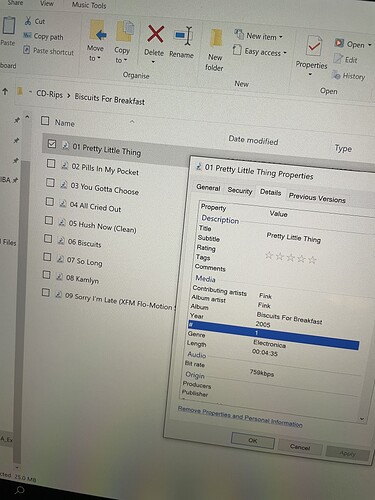Collapse navigation pane up chevron
Screen dimensions: 375x500
pyautogui.click(x=27, y=117)
